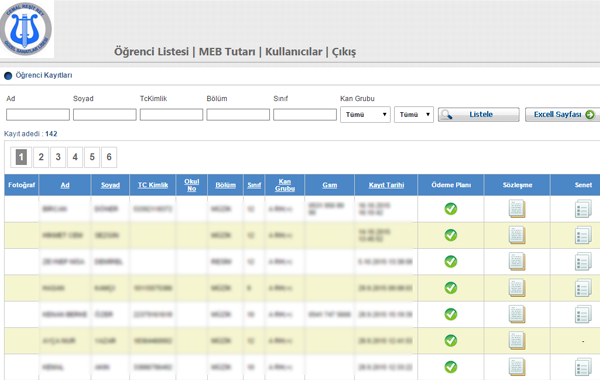Sort table by Okul No column header
Viewport: 600px width, 380px height.
click(x=192, y=185)
